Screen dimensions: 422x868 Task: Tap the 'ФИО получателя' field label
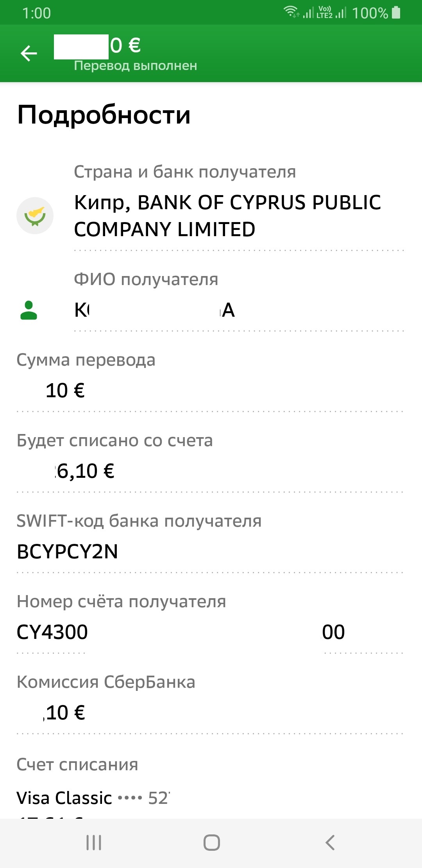click(146, 279)
